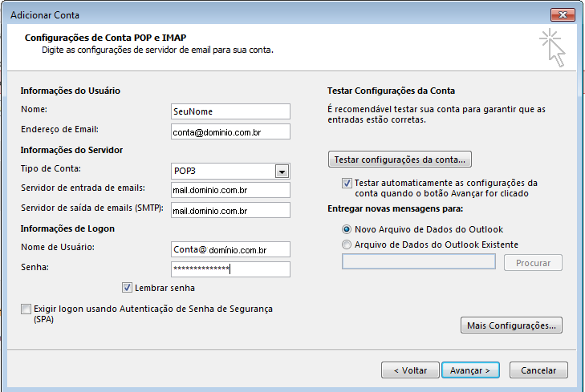This screenshot has width=585, height=392.
Task: Focus the Endereço de Email field
Action: point(230,131)
